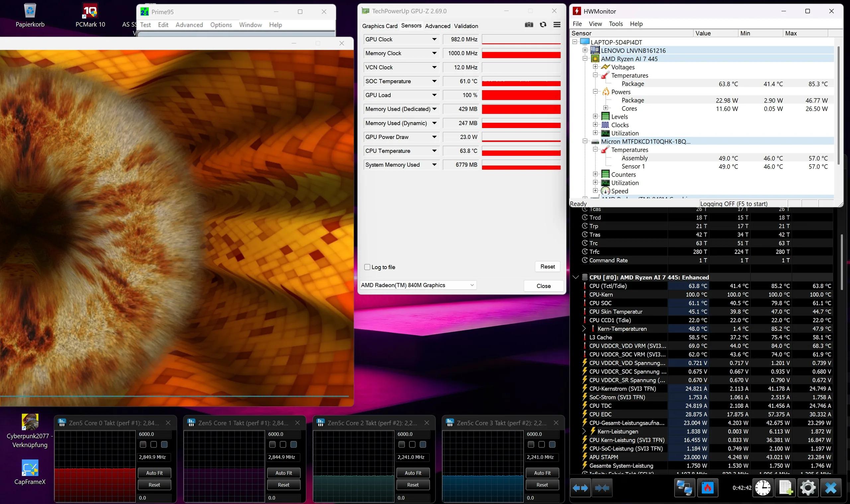Collapse the CPU [#0] AMD Ryzen section
The image size is (850, 504).
click(575, 277)
